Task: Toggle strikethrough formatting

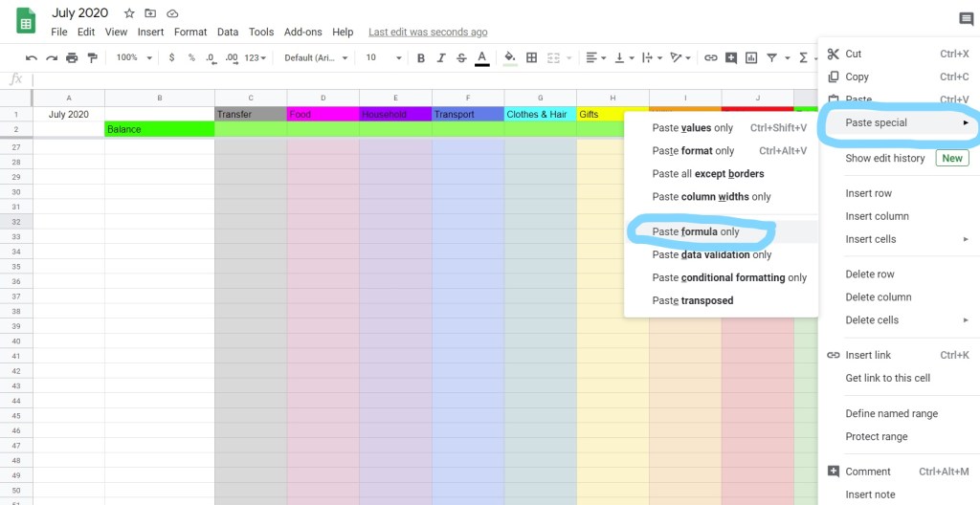Action: [x=460, y=58]
